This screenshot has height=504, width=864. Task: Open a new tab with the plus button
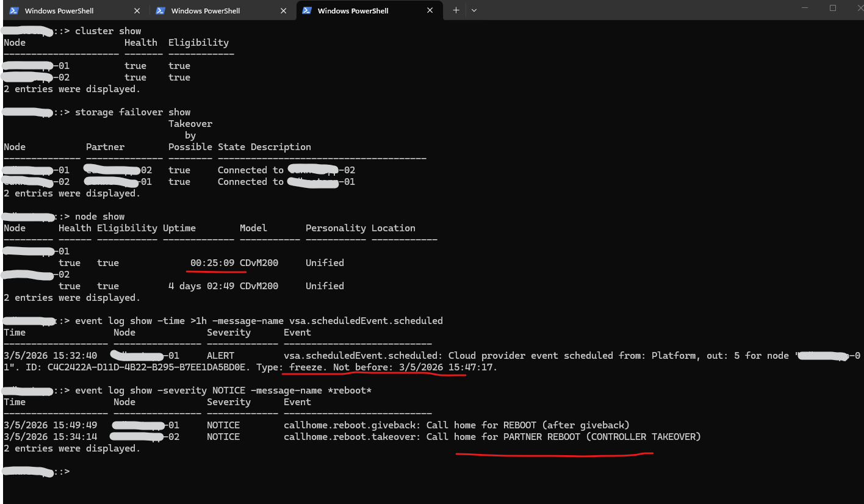click(456, 10)
